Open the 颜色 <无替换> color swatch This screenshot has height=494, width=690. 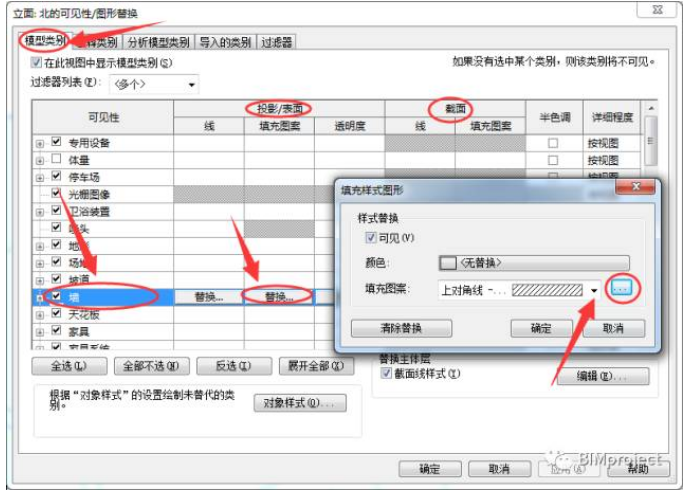[534, 263]
